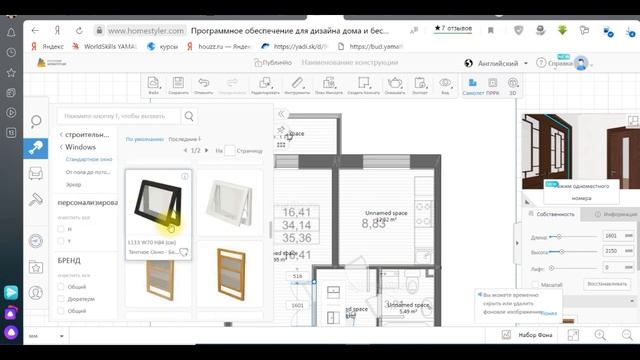Open the catalog search magnifier in left sidebar
This screenshot has height=360, width=640.
click(36, 121)
